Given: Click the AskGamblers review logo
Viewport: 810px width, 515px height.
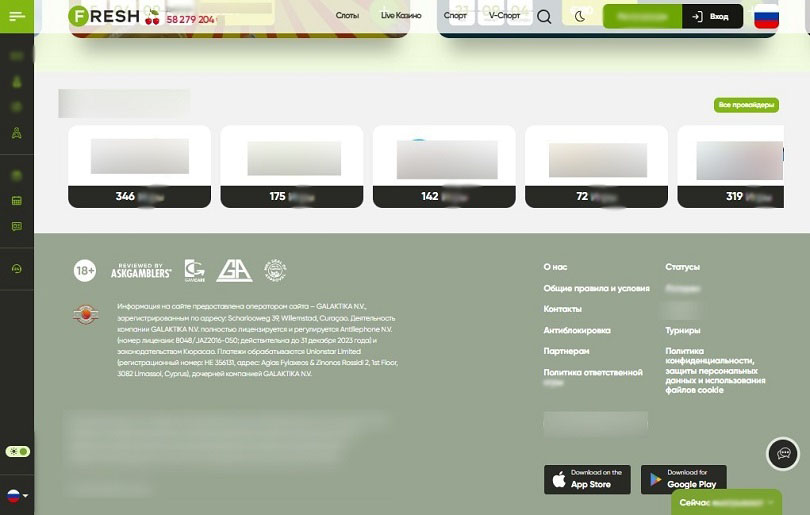Looking at the screenshot, I should 141,271.
